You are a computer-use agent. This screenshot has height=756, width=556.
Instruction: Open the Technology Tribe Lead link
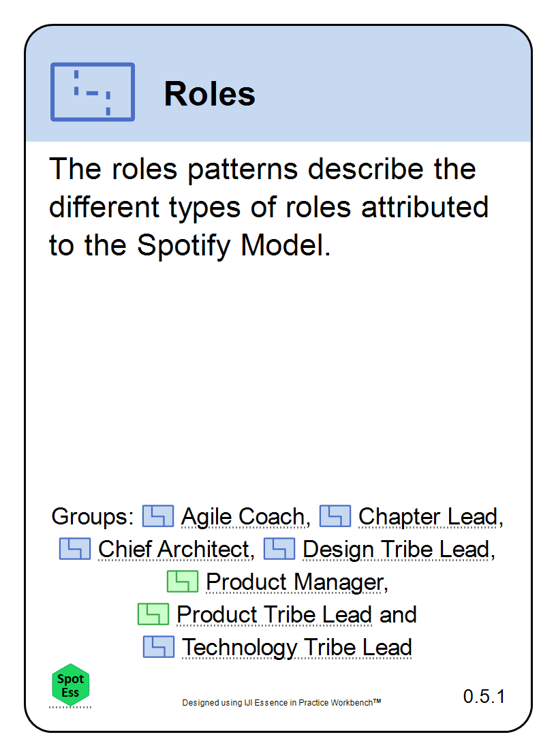297,648
